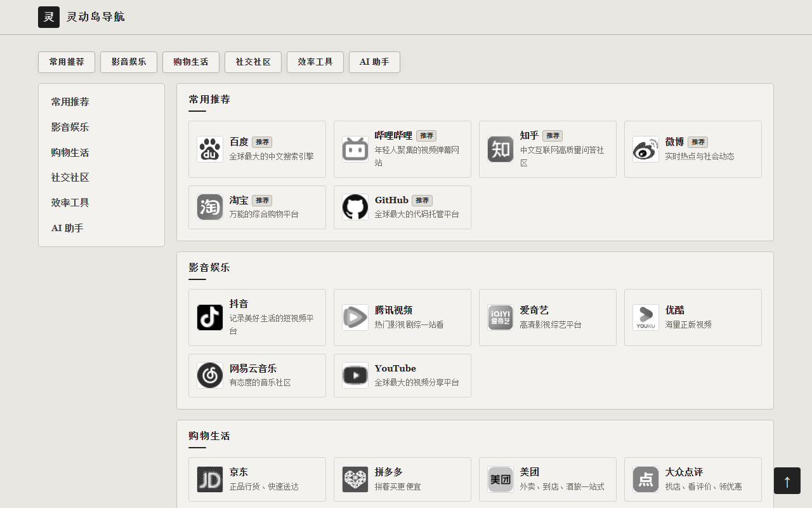Select the 社交社区 top tab
812x508 pixels.
tap(253, 62)
